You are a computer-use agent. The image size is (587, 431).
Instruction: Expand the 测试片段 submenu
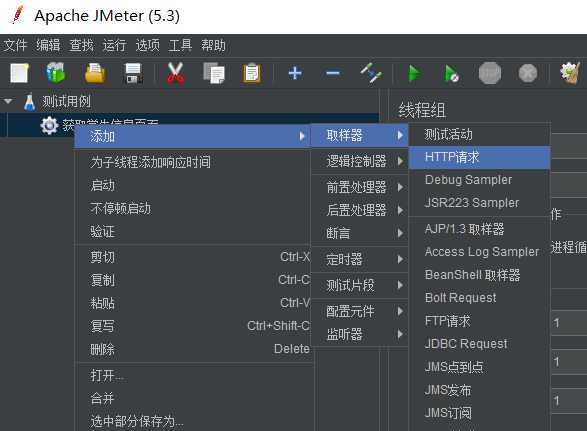coord(359,285)
